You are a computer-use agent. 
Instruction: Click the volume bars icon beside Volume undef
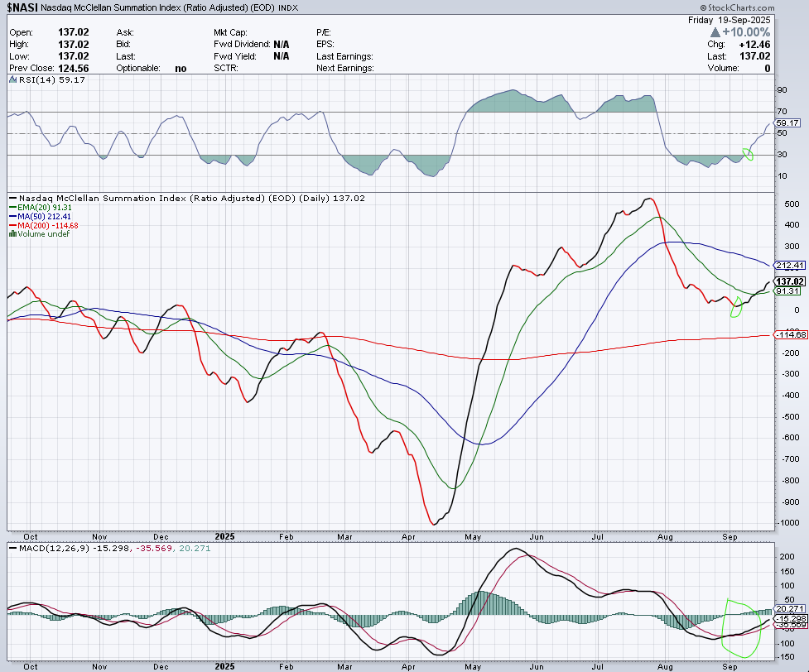[13, 233]
